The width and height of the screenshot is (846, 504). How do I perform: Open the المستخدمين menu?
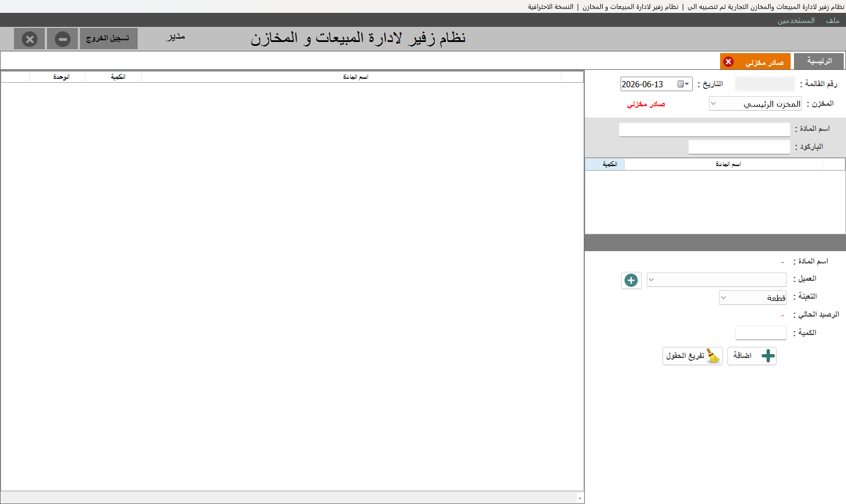[796, 21]
